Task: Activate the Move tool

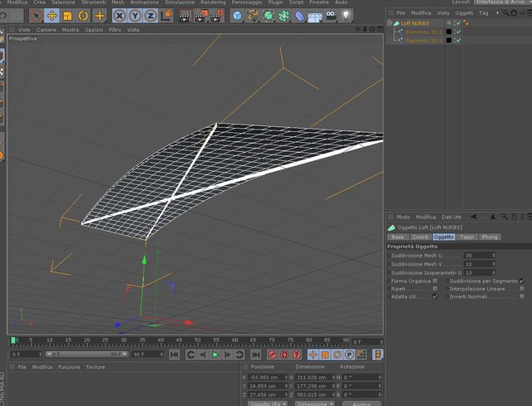Action: coord(52,16)
